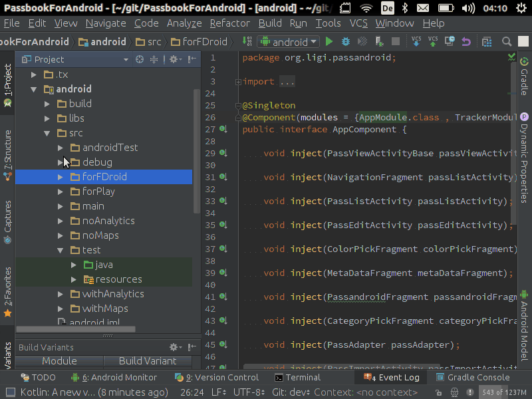Click the Search Everywhere magnifier icon
The height and width of the screenshot is (399, 532).
[507, 42]
